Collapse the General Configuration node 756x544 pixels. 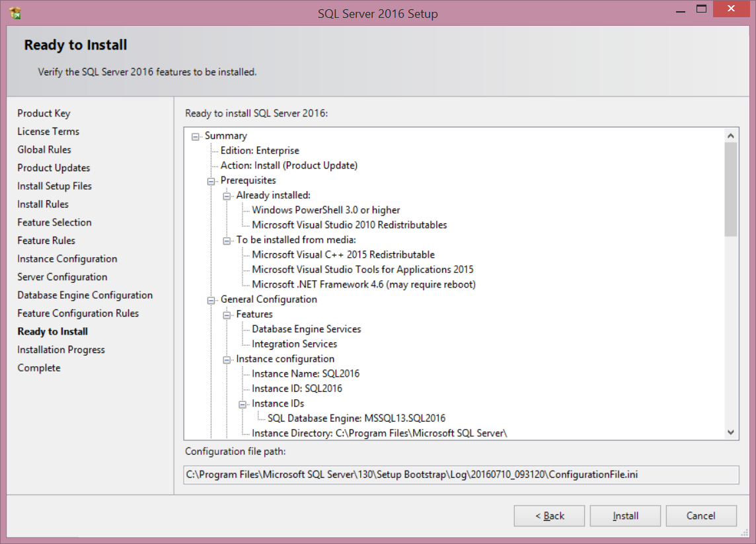click(211, 301)
